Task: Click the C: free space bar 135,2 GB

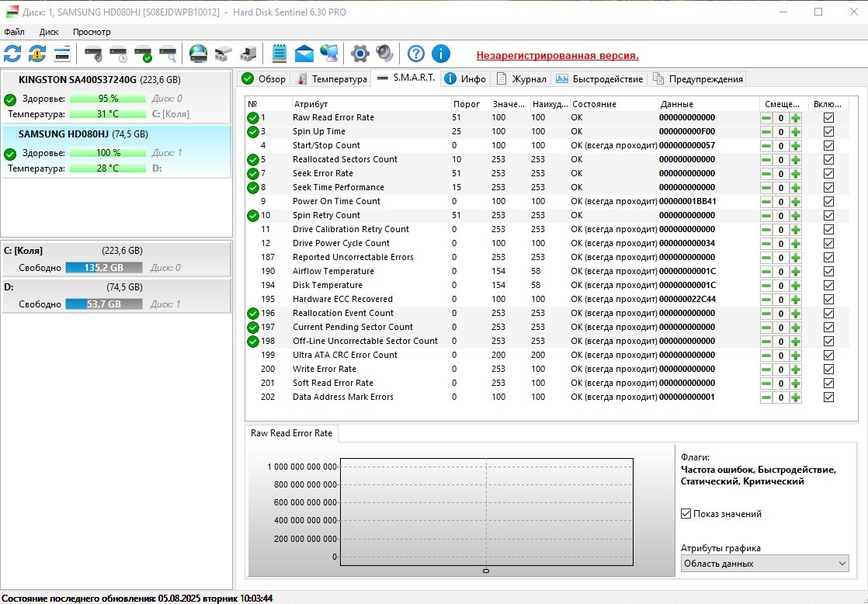Action: pos(103,268)
